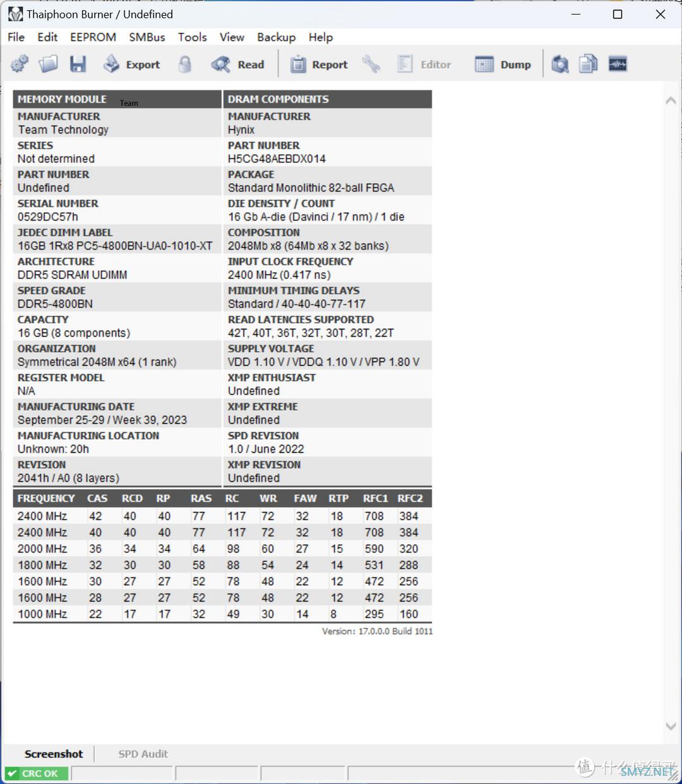The width and height of the screenshot is (682, 784).
Task: Click the CRC OK status indicator
Action: pyautogui.click(x=36, y=773)
